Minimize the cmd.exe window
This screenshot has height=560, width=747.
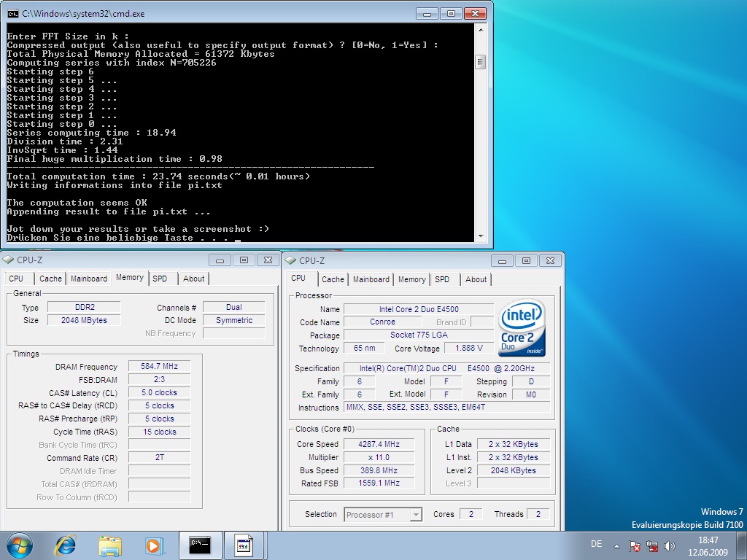(427, 14)
